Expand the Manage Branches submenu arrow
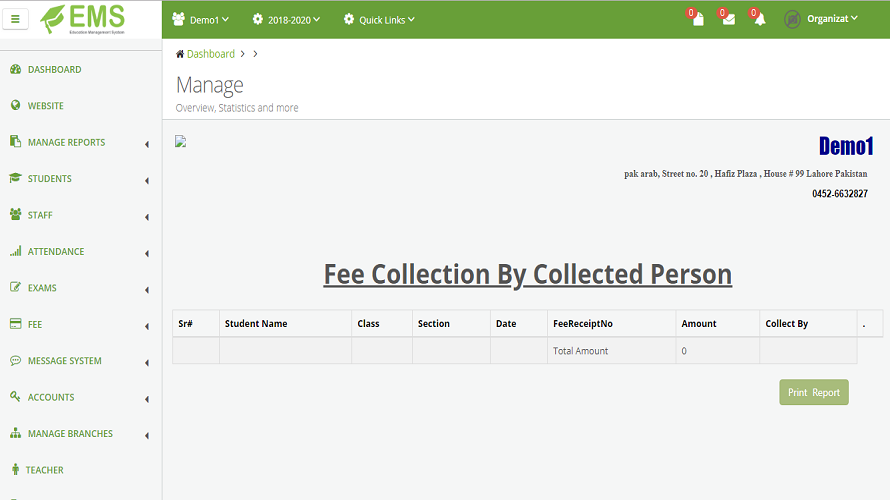 coord(147,435)
